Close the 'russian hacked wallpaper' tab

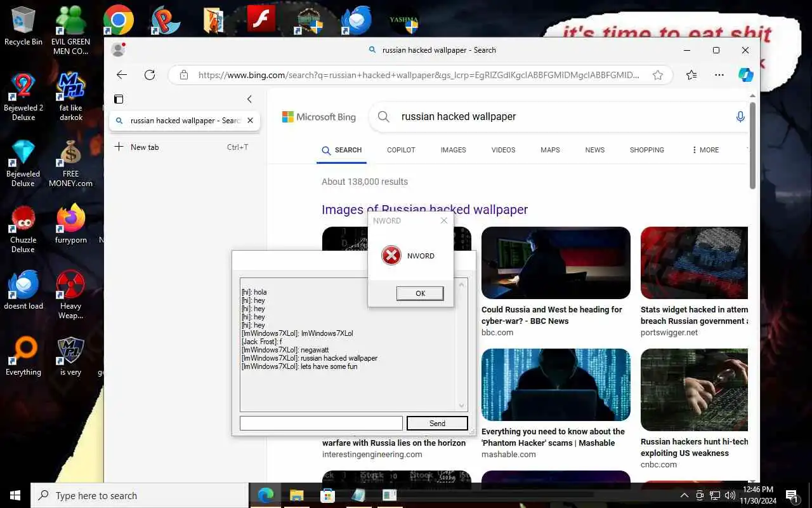coord(250,121)
